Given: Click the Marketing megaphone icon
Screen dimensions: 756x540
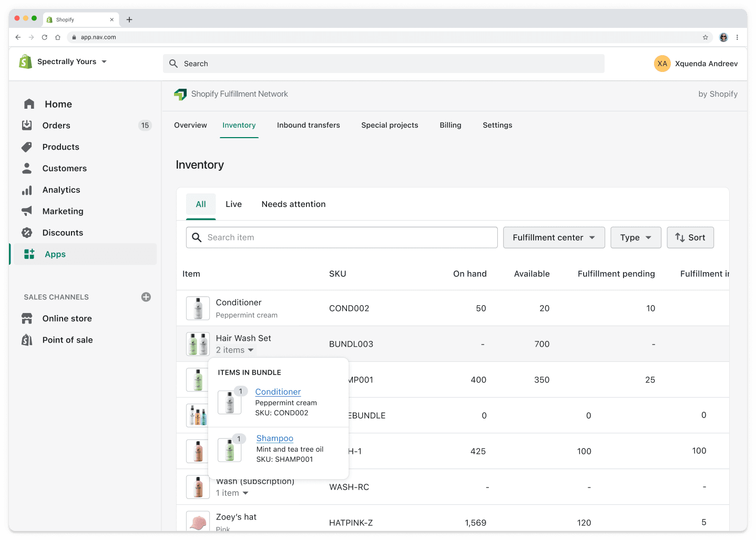Looking at the screenshot, I should (27, 211).
